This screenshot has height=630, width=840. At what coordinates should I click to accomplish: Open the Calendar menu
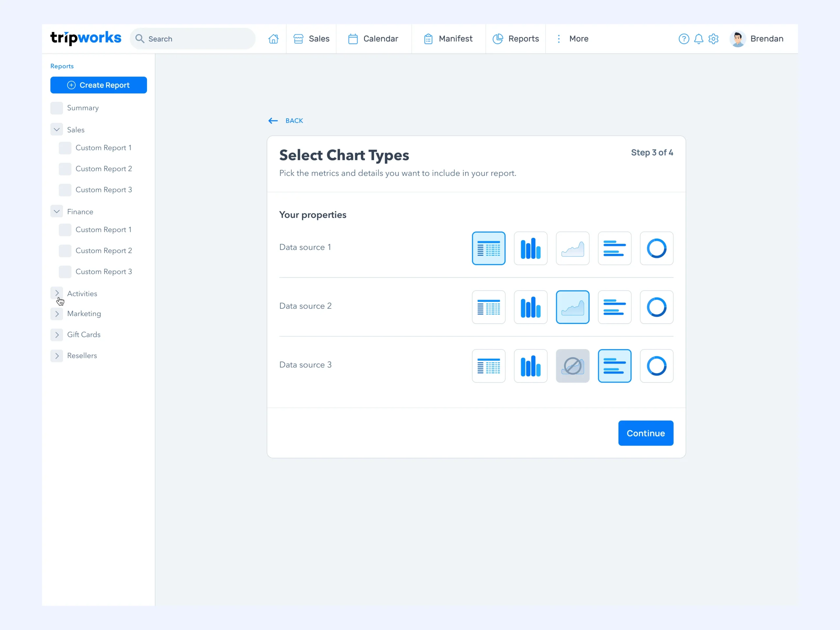(374, 39)
